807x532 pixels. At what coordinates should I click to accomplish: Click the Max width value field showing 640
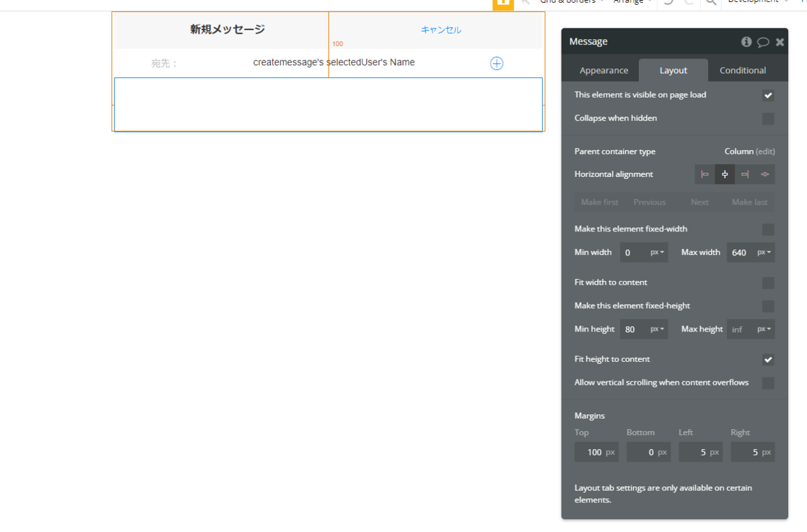(740, 252)
